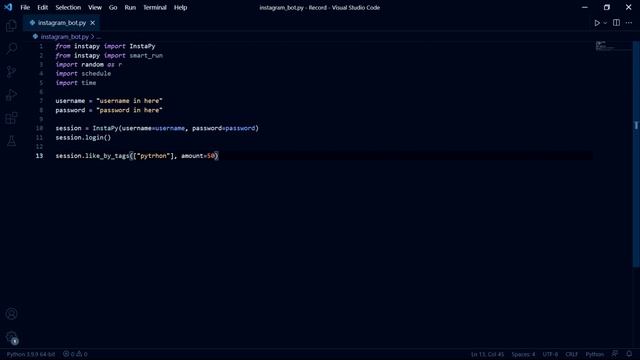Open the Accounts menu icon
640x360 pixels.
[11, 314]
